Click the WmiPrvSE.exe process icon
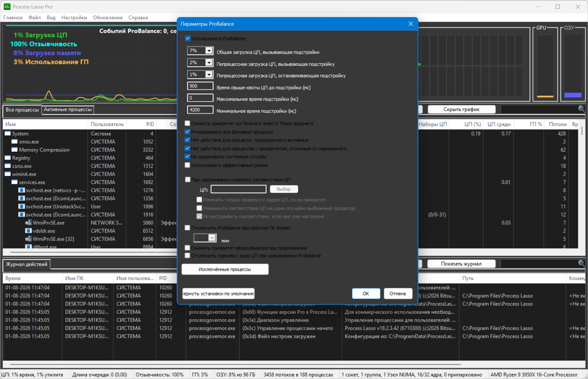Image resolution: width=588 pixels, height=379 pixels. coord(28,223)
